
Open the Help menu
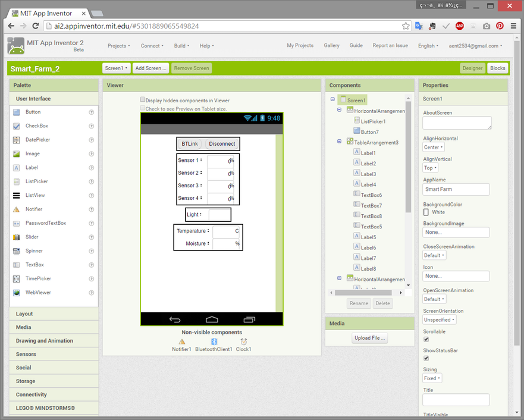click(206, 46)
